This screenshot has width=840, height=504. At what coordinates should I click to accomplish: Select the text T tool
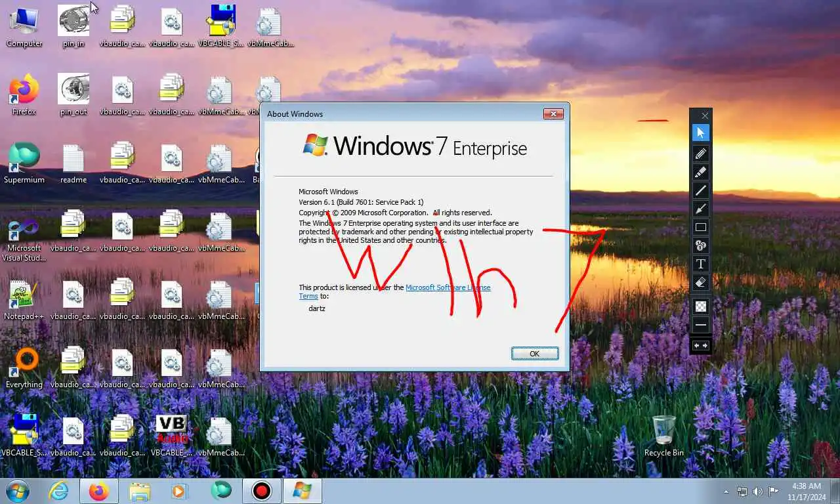coord(700,264)
